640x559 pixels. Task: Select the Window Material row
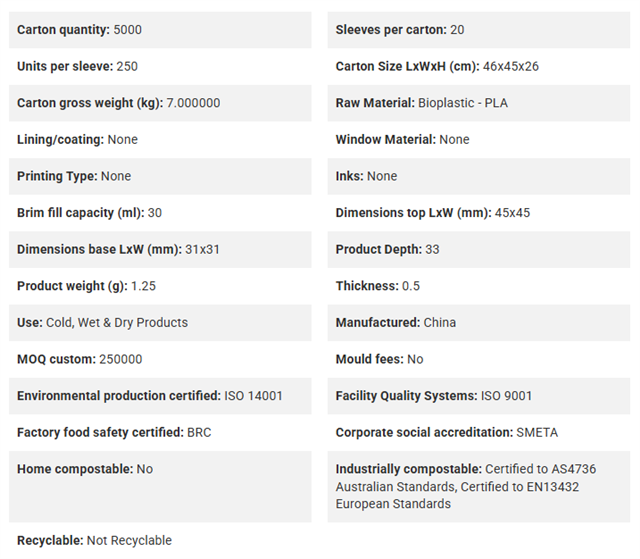[479, 140]
